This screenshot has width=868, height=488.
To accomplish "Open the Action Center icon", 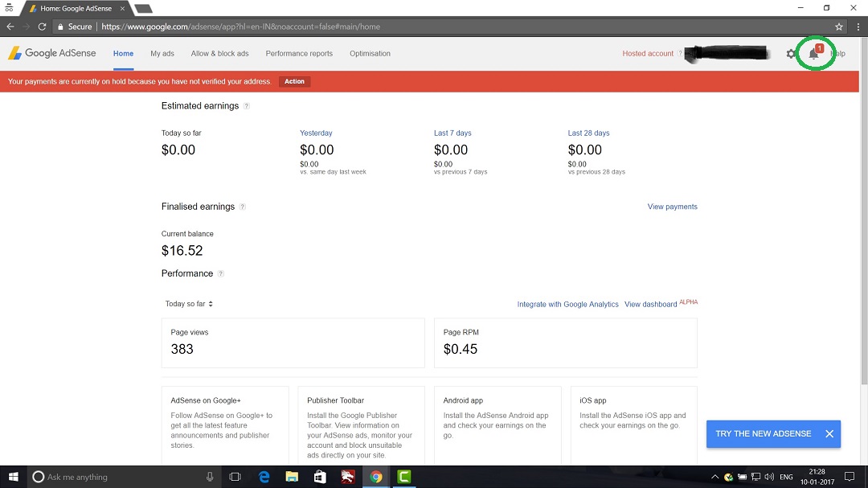I will (850, 477).
